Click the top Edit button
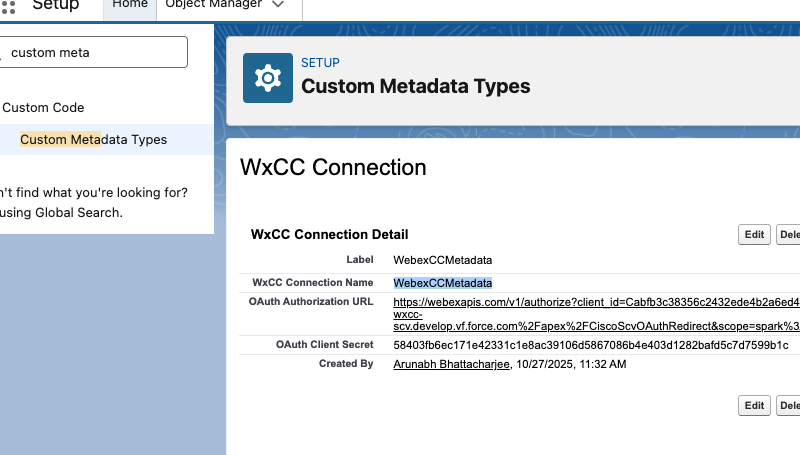This screenshot has height=455, width=800. click(x=754, y=235)
